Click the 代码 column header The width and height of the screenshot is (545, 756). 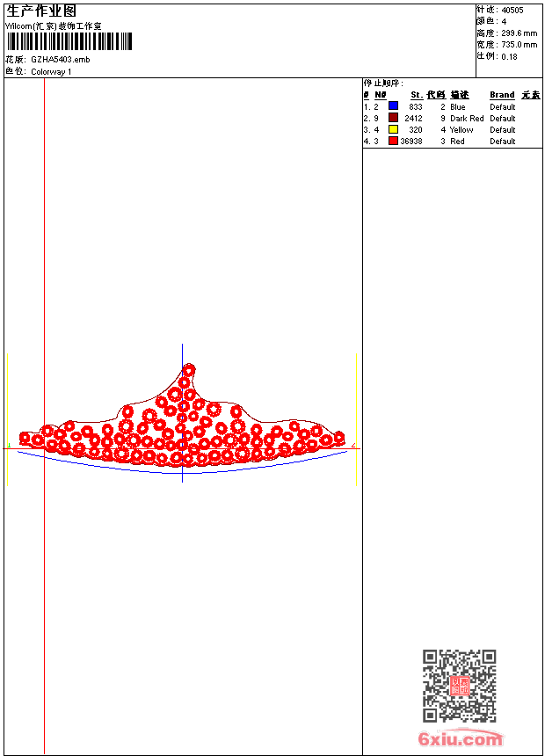pos(436,95)
